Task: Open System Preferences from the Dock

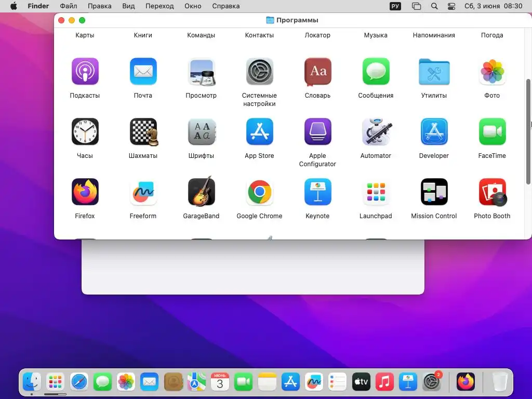Action: coord(432,382)
